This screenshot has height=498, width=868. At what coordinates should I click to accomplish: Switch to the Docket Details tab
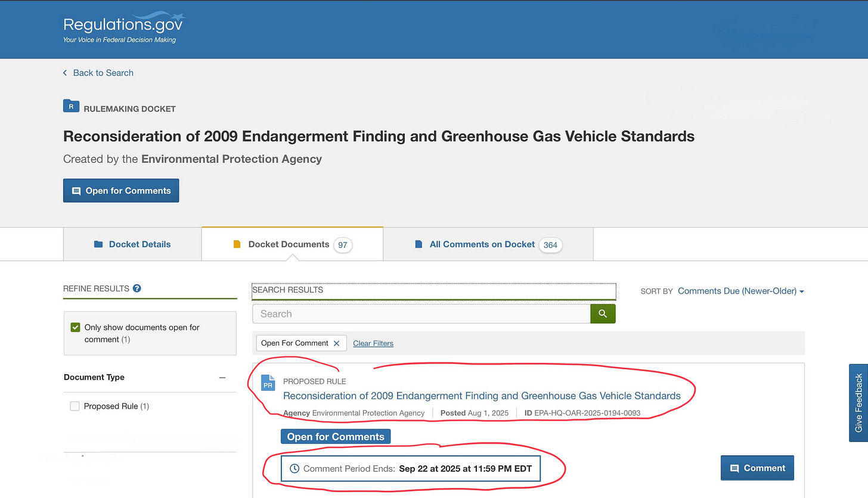[132, 244]
